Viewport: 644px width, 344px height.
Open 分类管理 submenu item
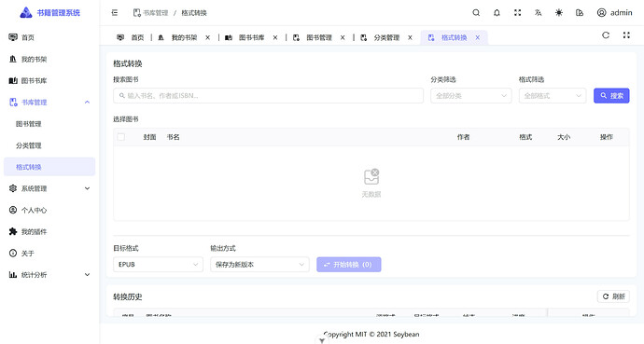point(49,145)
